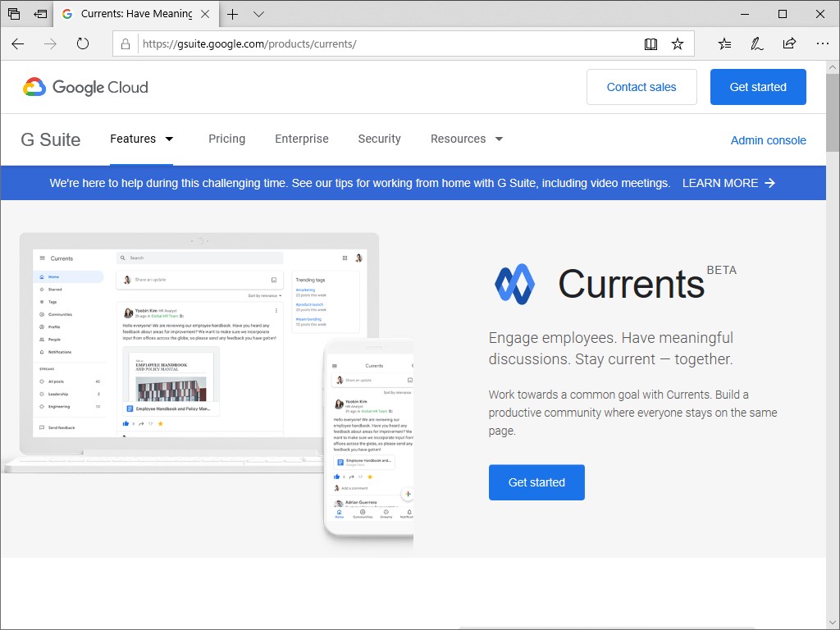
Task: Reload the page with the refresh icon
Action: click(83, 43)
